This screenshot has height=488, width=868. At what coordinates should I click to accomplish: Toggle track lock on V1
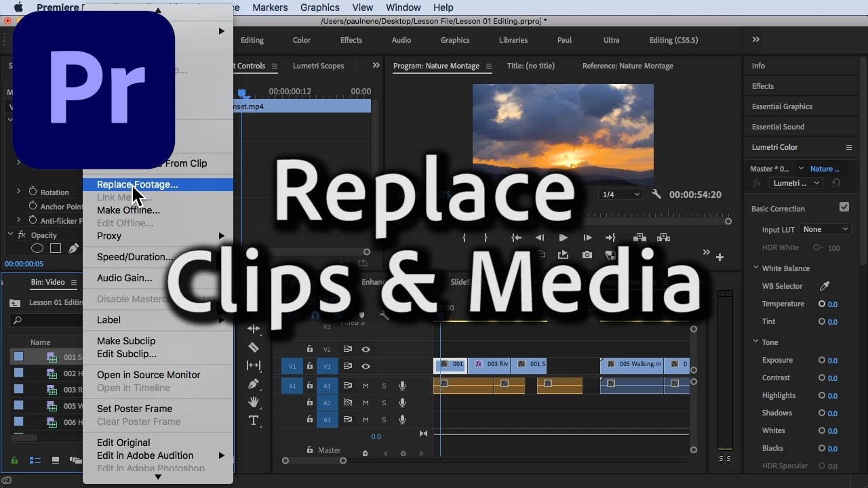pos(310,366)
